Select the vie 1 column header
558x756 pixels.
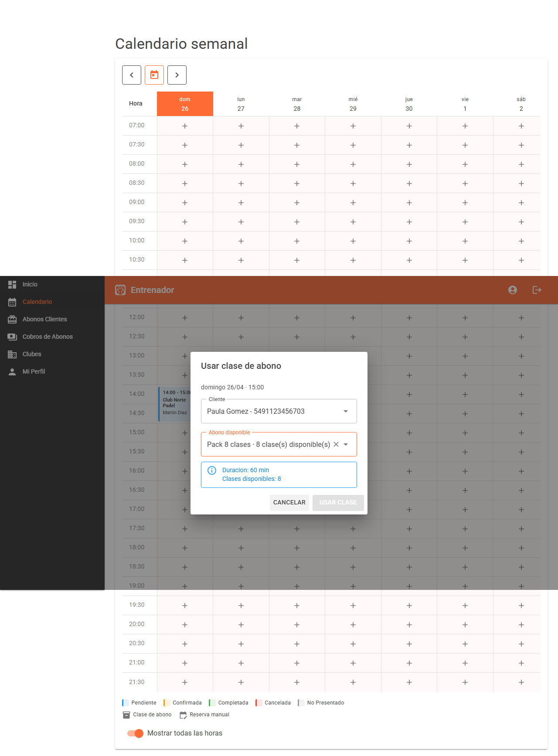(465, 104)
